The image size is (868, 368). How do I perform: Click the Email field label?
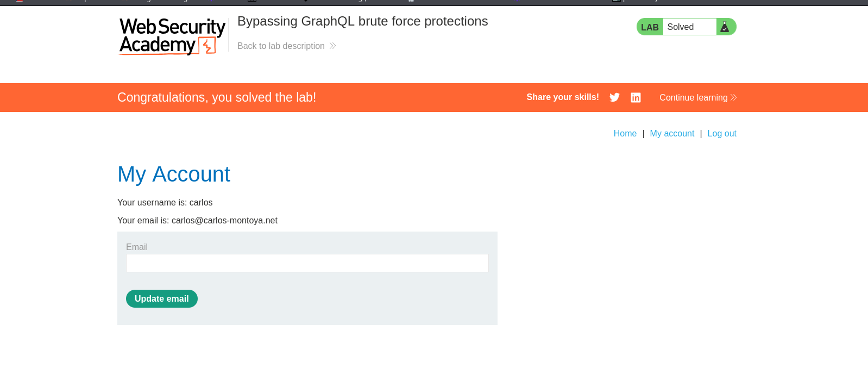coord(137,247)
